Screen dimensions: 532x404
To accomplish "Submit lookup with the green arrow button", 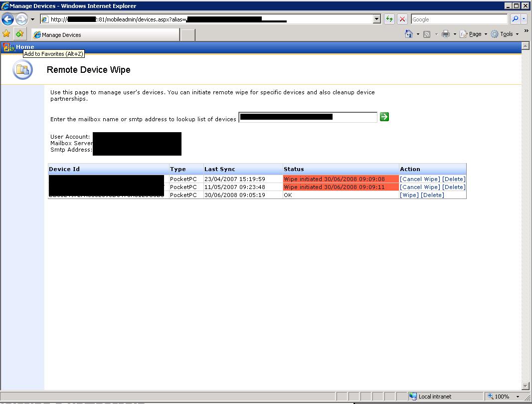I will [384, 117].
